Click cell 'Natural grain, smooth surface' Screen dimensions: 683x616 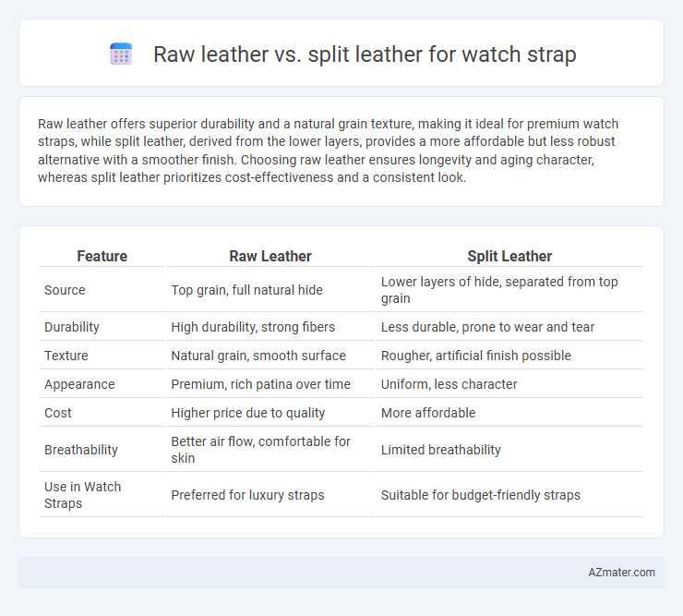click(258, 356)
